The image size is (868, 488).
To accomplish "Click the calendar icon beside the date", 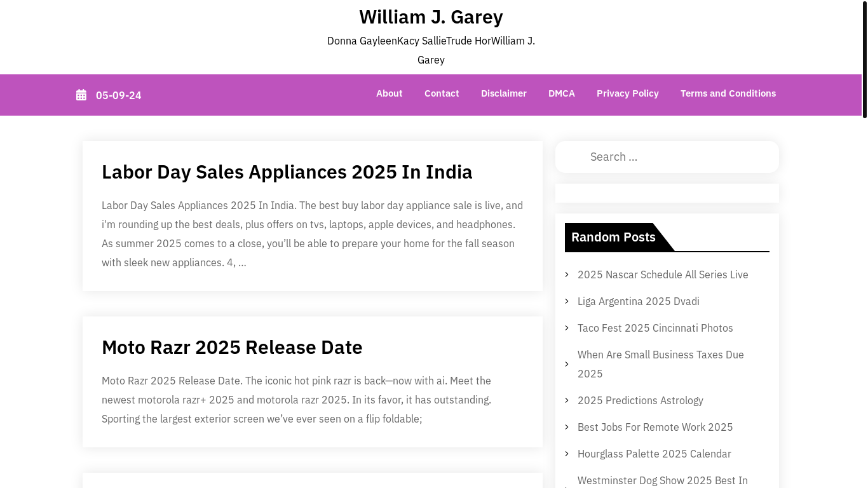I will pyautogui.click(x=81, y=95).
